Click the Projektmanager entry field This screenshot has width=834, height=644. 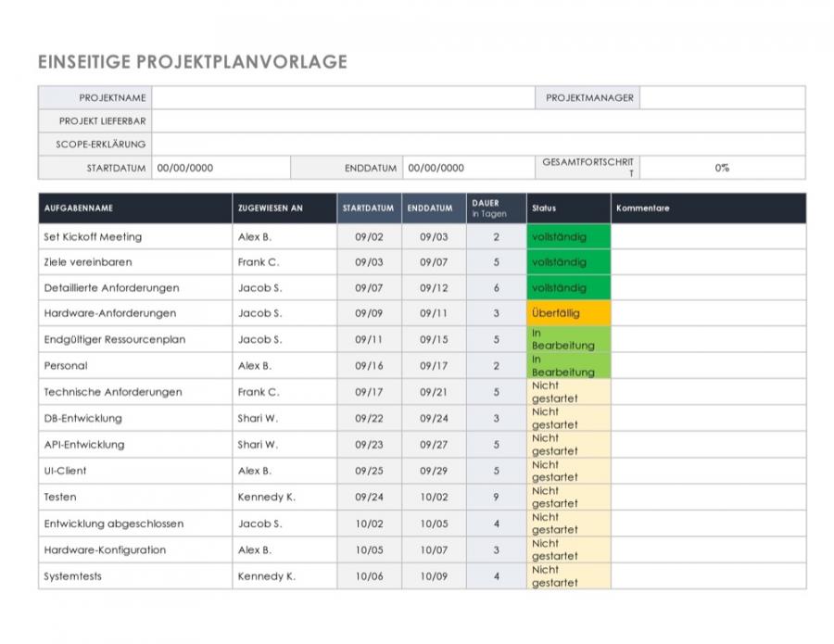(721, 96)
